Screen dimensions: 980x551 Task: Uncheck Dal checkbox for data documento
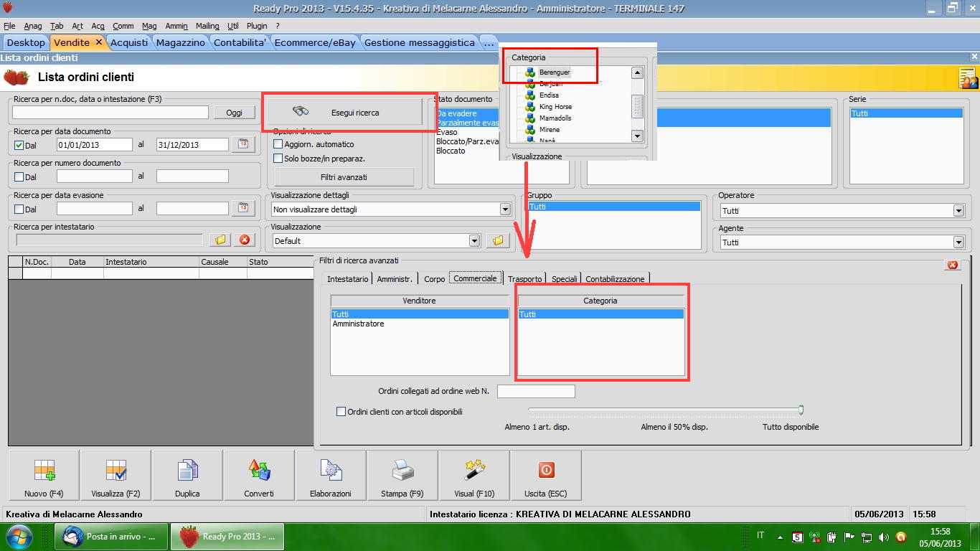point(19,145)
